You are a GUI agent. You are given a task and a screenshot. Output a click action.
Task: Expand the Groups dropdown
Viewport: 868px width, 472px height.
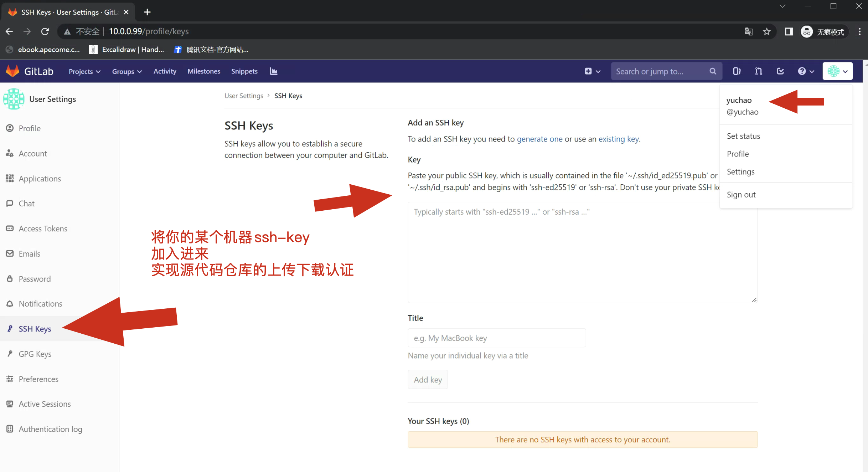click(127, 71)
